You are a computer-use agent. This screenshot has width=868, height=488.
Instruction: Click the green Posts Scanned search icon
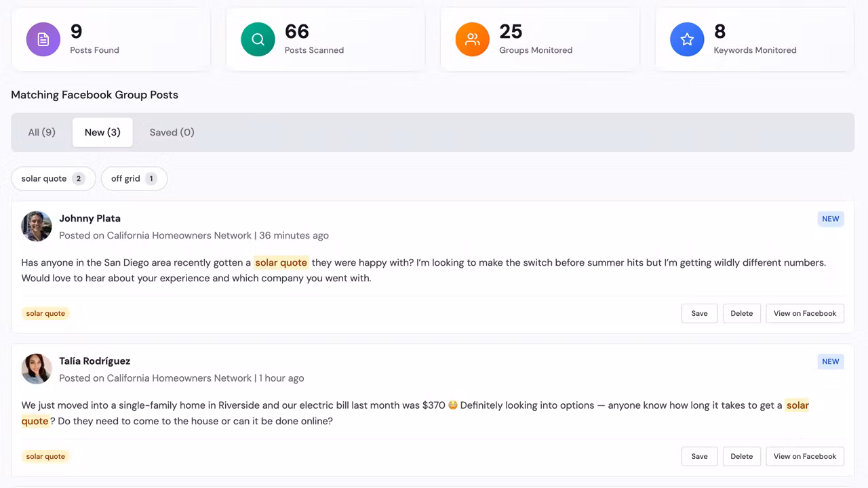point(258,39)
